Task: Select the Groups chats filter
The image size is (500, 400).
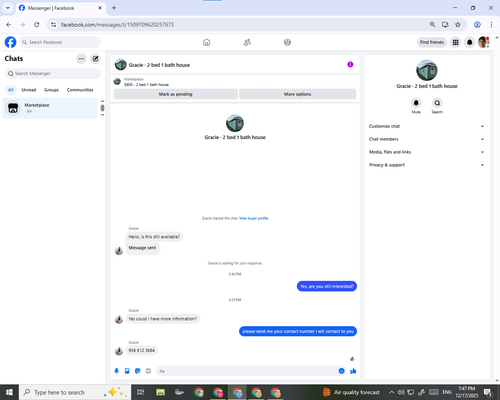Action: [51, 90]
